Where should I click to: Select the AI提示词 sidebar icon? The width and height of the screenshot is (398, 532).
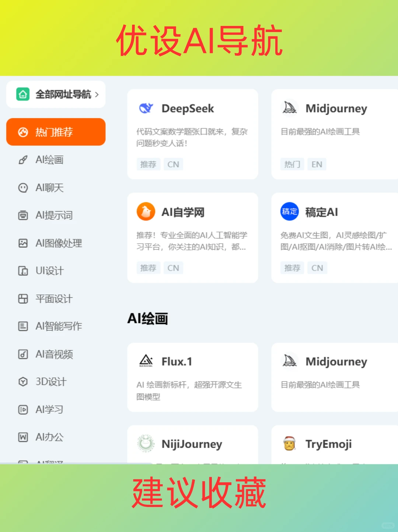[23, 216]
